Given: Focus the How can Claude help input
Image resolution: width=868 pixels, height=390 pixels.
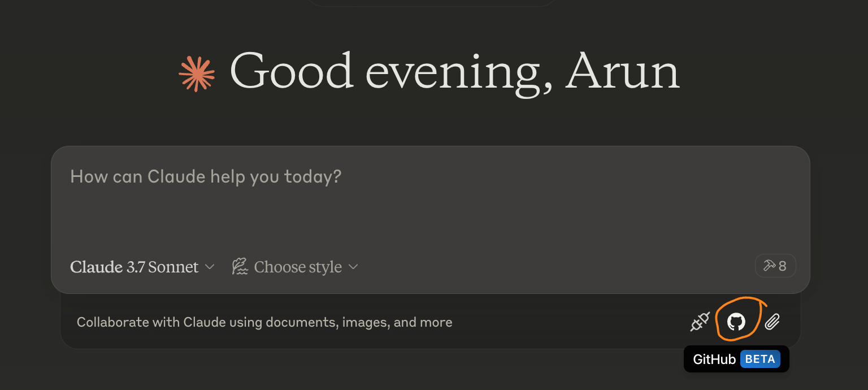Looking at the screenshot, I should pyautogui.click(x=206, y=177).
